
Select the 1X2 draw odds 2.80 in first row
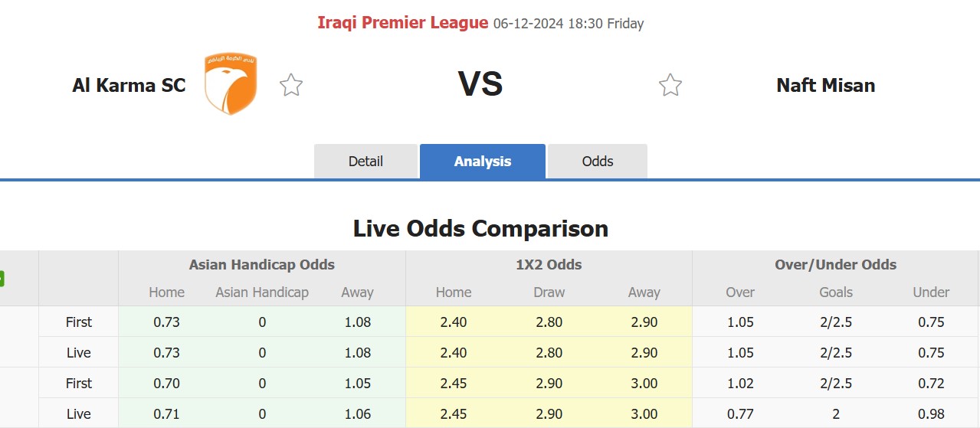549,322
